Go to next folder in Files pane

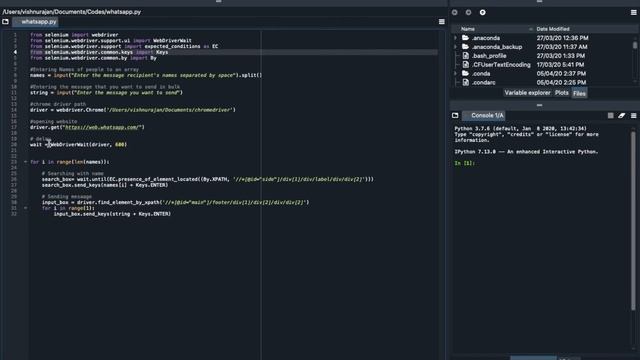point(468,12)
